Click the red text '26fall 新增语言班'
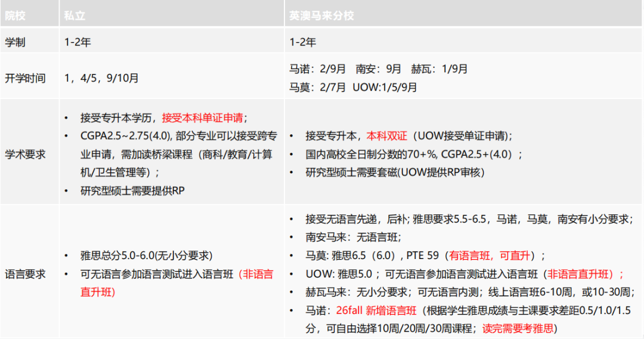 [x=376, y=310]
